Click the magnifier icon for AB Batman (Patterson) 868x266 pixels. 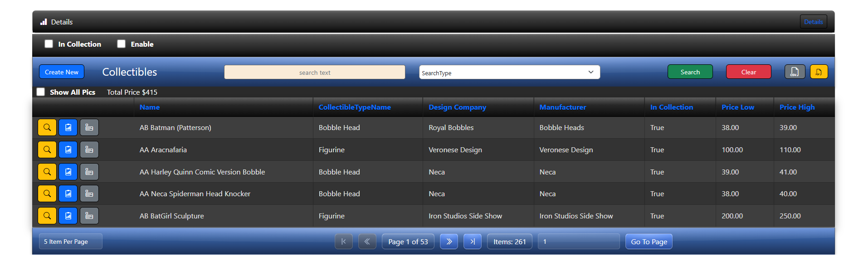tap(47, 127)
